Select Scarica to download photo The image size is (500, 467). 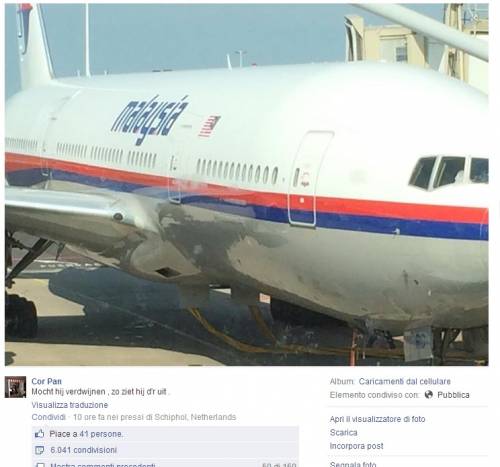(x=343, y=433)
